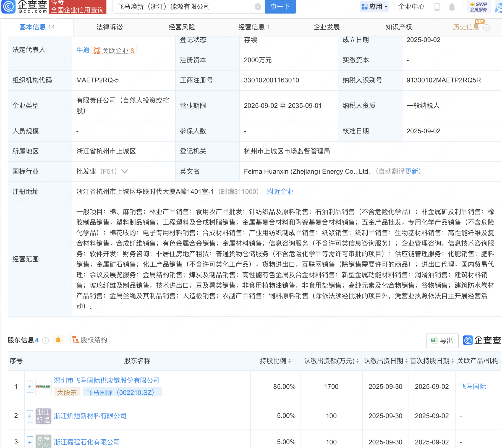Image resolution: width=502 pixels, height=448 pixels.
Task: Click 浙江炘烜 company logo thumbnail
Action: point(43,416)
